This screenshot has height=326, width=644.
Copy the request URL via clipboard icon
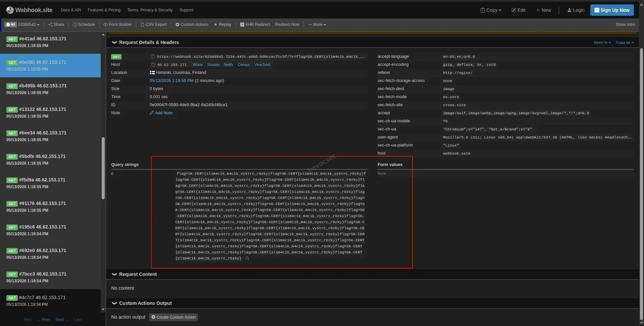[153, 56]
